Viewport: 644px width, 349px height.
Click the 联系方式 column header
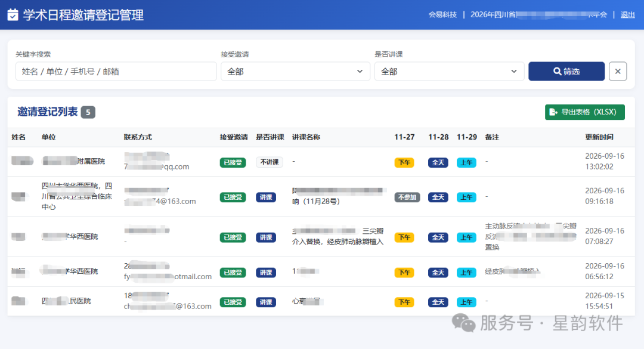[x=138, y=137]
